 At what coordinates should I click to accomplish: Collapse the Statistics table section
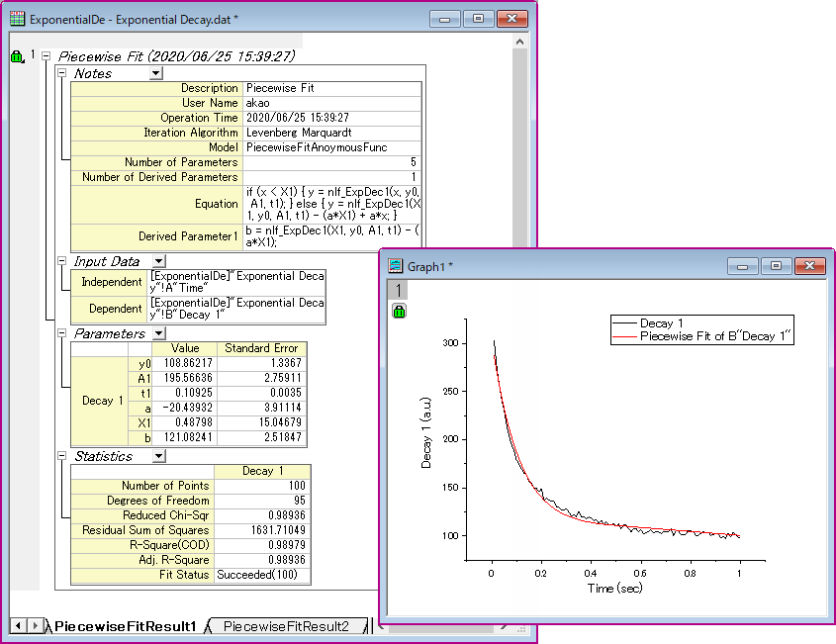[61, 456]
